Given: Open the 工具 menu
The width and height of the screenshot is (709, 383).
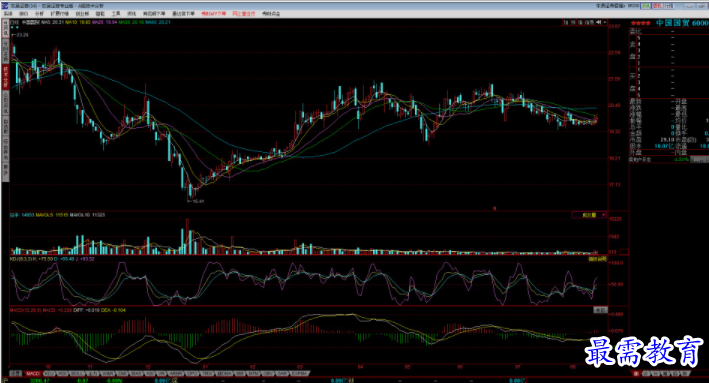Looking at the screenshot, I should point(116,14).
